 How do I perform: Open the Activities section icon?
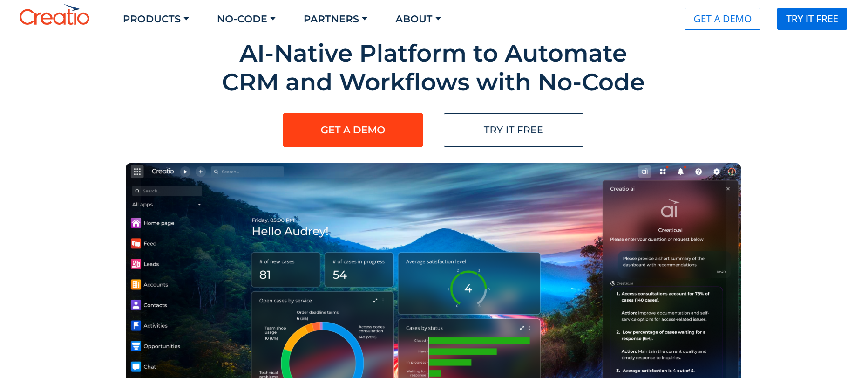[136, 325]
